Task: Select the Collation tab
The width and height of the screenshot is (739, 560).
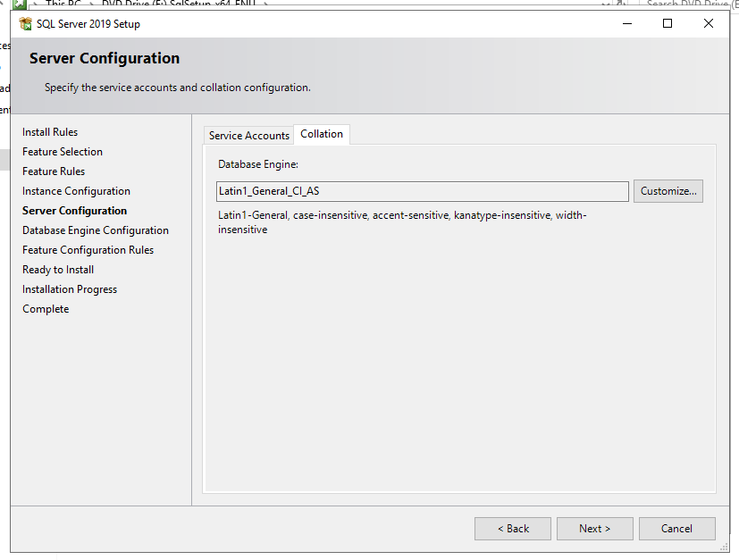Action: tap(322, 134)
